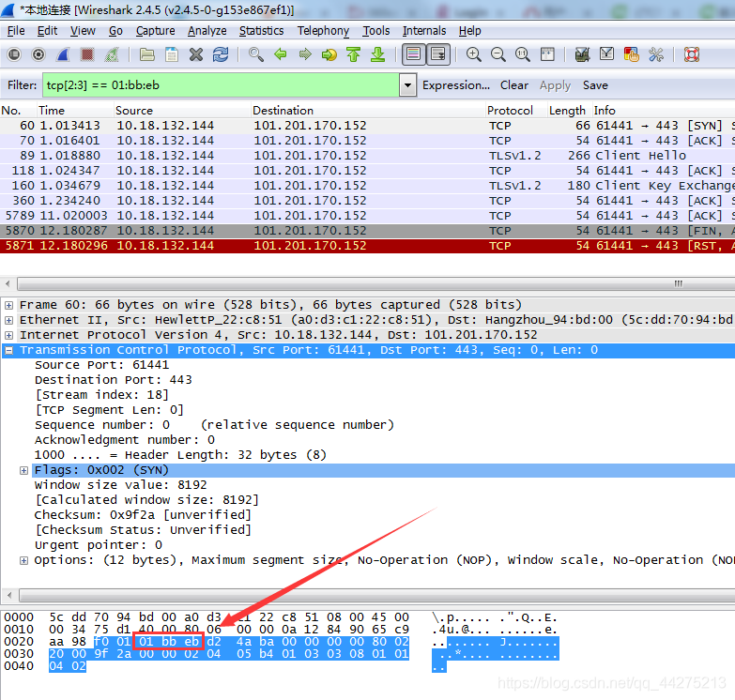Close the capture file with X icon
Screen dimensions: 735x700
tap(196, 54)
